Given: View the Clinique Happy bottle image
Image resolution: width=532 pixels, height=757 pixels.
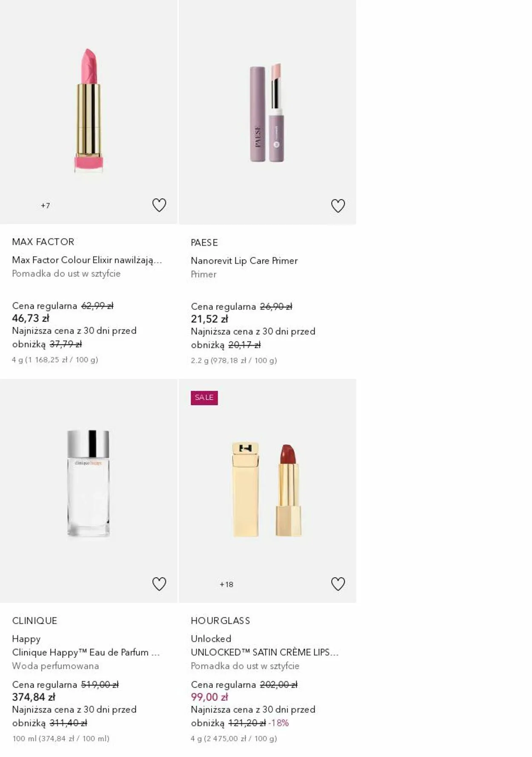Looking at the screenshot, I should (x=89, y=483).
